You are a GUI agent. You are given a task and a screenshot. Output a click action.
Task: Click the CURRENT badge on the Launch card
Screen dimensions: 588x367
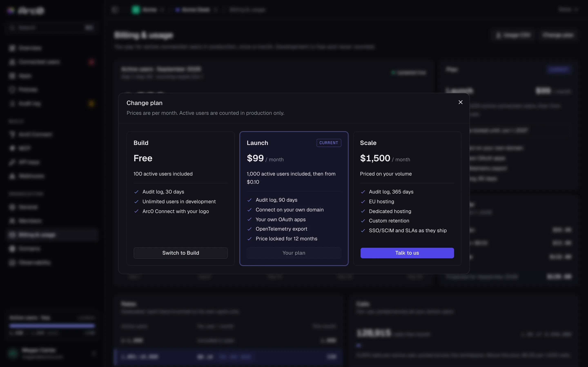329,143
